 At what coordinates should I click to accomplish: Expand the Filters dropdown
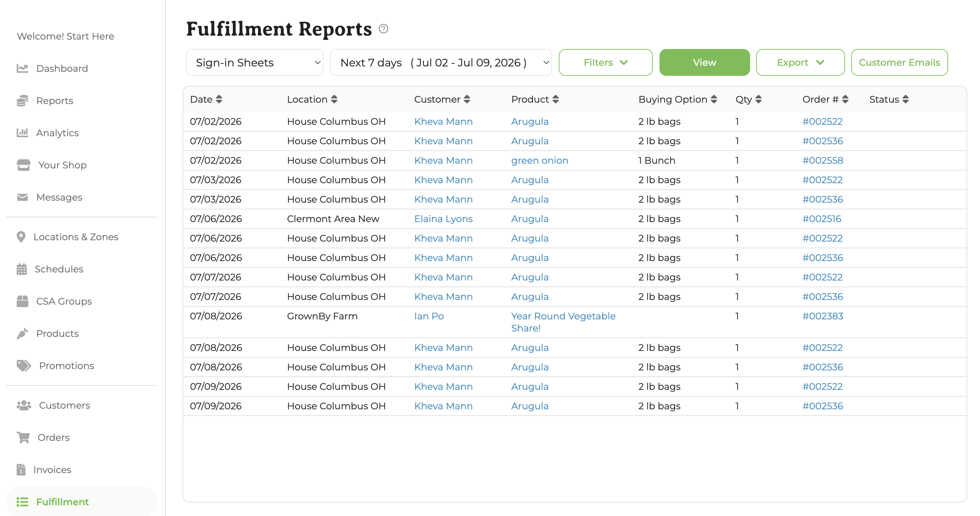click(605, 62)
